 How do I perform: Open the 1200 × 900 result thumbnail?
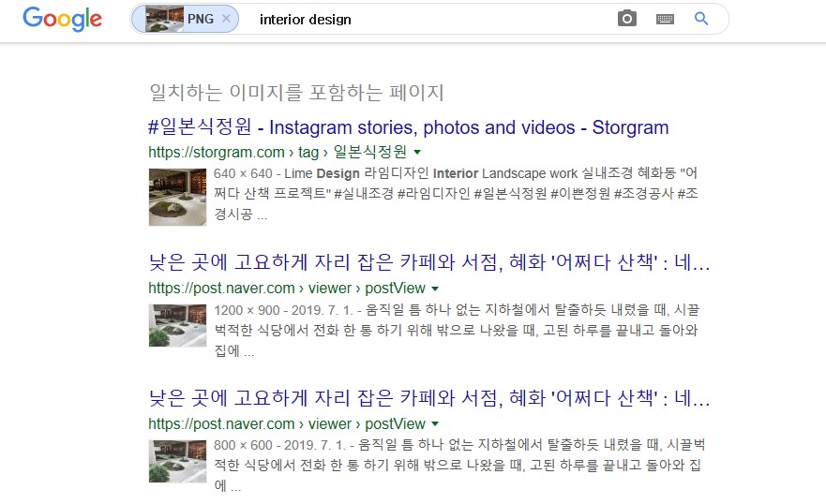177,325
